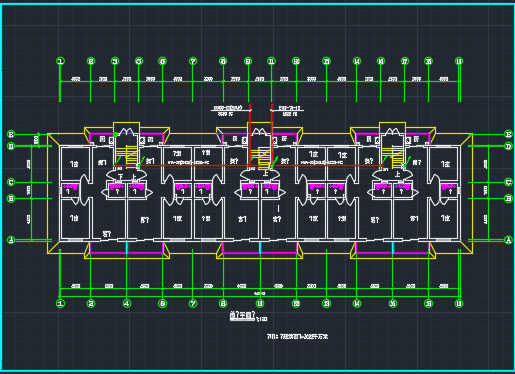Click the note text line under the title
515x374 pixels.
(298, 336)
